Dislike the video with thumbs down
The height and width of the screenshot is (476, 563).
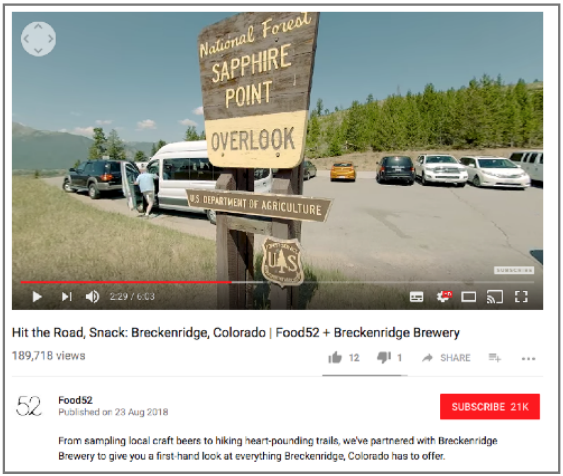[x=383, y=358]
